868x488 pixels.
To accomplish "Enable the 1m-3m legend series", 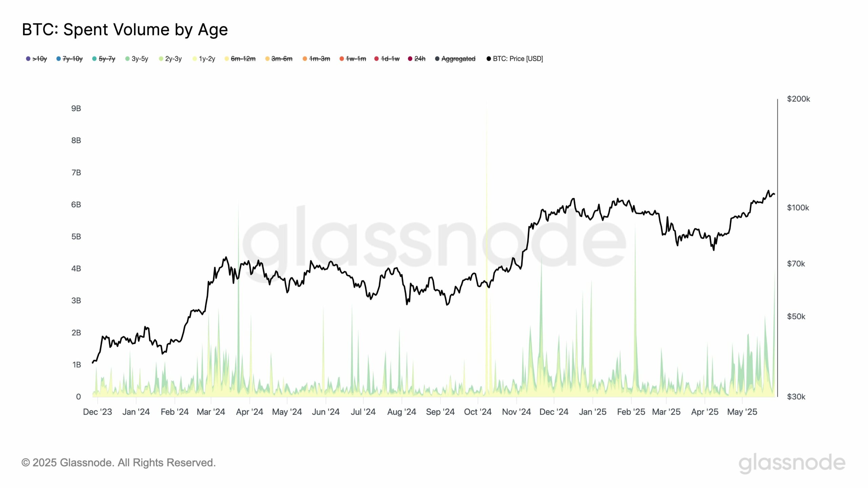I will tap(316, 59).
